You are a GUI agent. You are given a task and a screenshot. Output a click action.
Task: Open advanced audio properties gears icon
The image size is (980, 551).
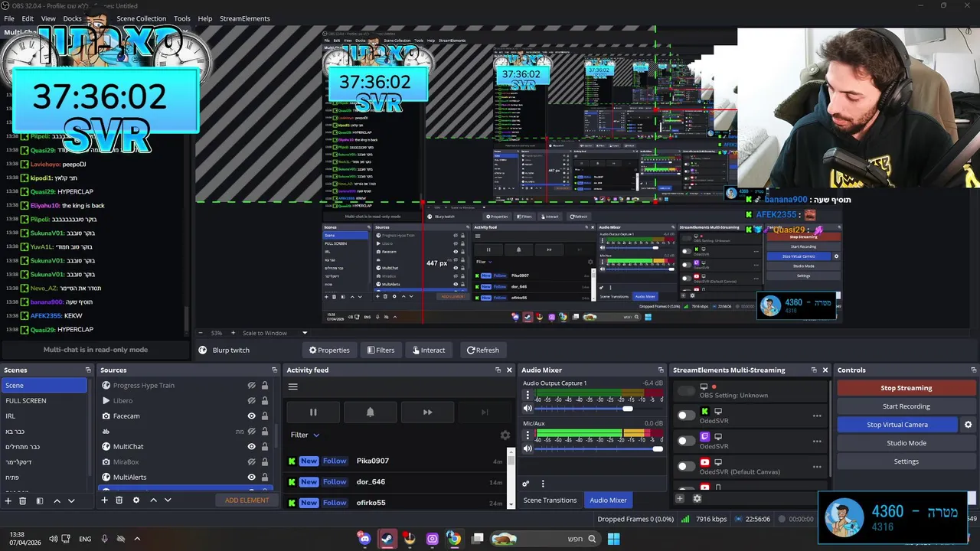[526, 484]
